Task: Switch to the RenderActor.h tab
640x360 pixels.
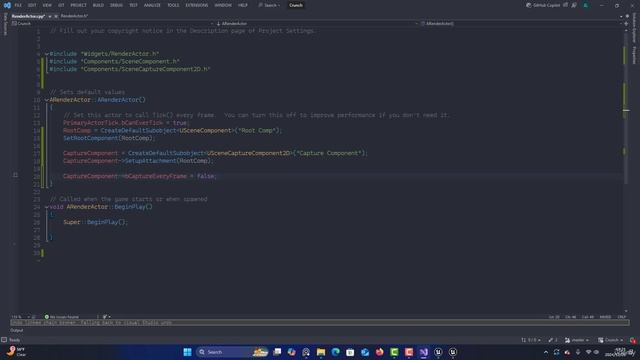Action: (x=74, y=16)
